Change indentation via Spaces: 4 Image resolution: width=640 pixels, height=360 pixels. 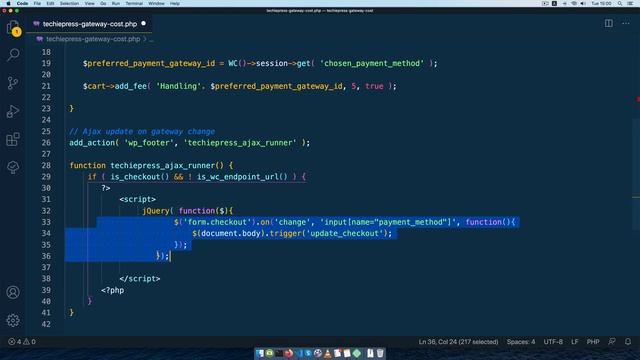[x=521, y=342]
